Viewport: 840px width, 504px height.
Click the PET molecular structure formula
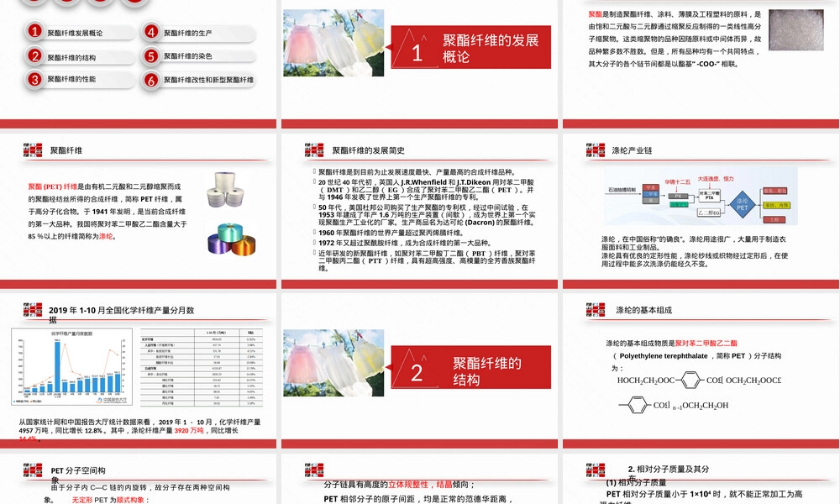[x=699, y=392]
